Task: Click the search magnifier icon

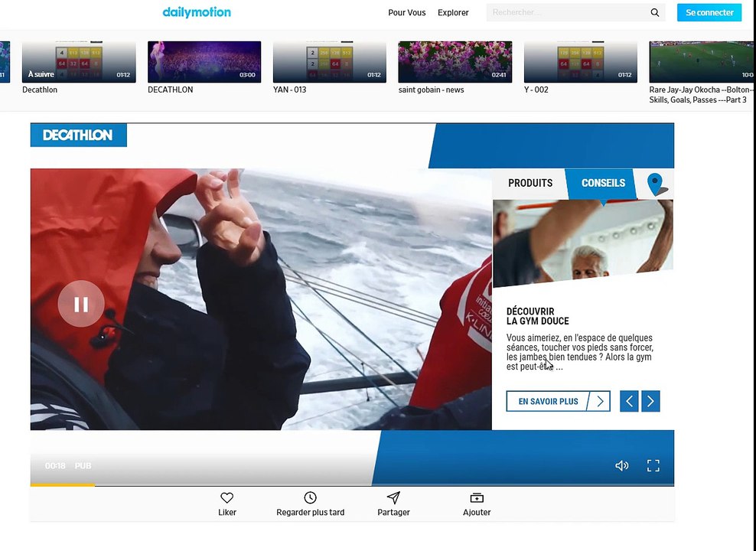Action: pyautogui.click(x=654, y=12)
